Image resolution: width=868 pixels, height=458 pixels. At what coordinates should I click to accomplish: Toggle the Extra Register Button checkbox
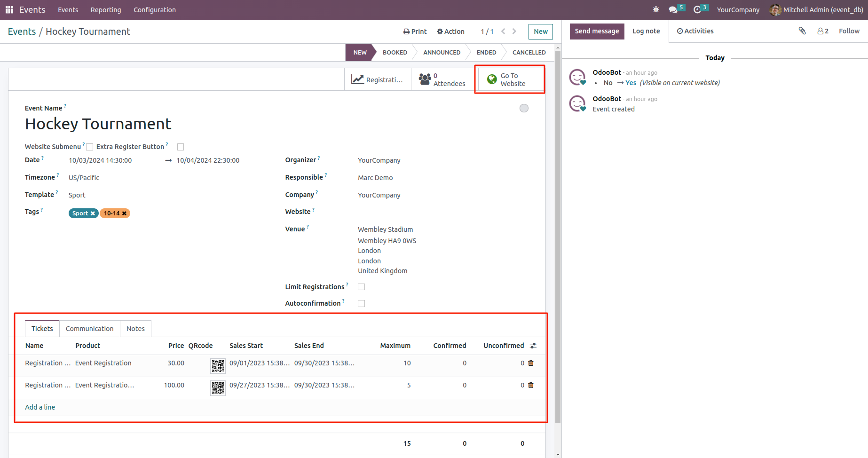[x=181, y=147]
